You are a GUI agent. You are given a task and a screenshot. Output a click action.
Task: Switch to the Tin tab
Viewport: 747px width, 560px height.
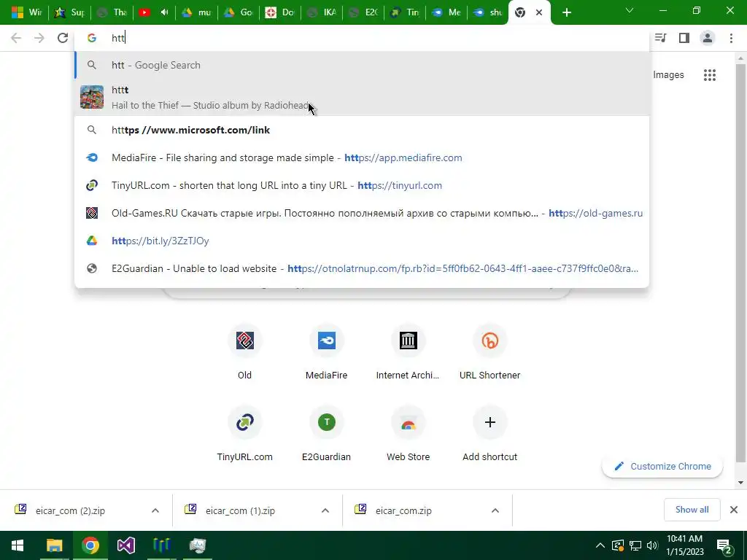pos(406,12)
